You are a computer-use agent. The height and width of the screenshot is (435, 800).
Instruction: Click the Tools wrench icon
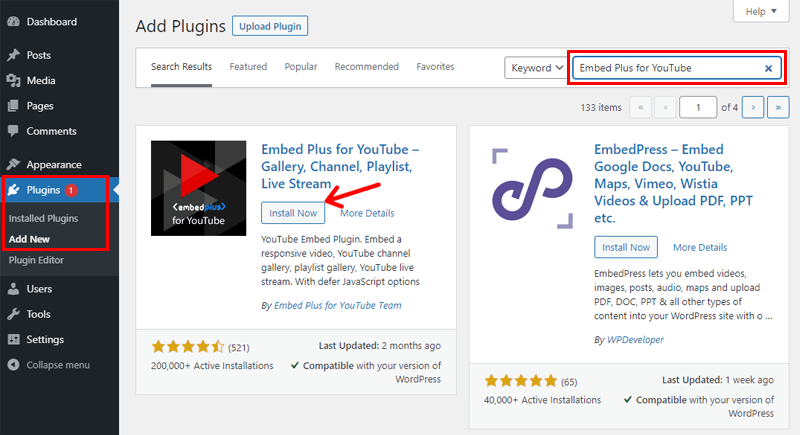click(14, 314)
